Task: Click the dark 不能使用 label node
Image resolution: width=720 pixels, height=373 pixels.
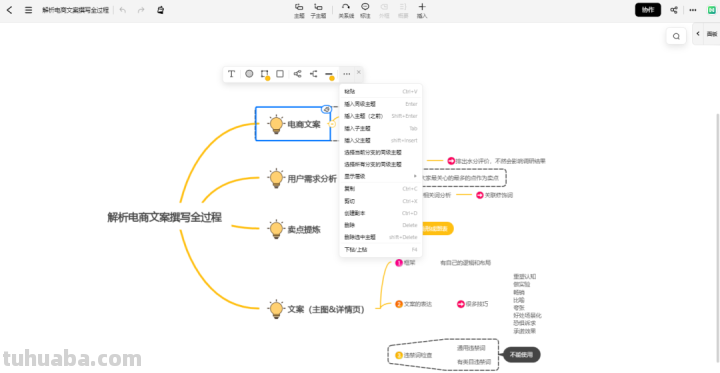Action: (522, 355)
